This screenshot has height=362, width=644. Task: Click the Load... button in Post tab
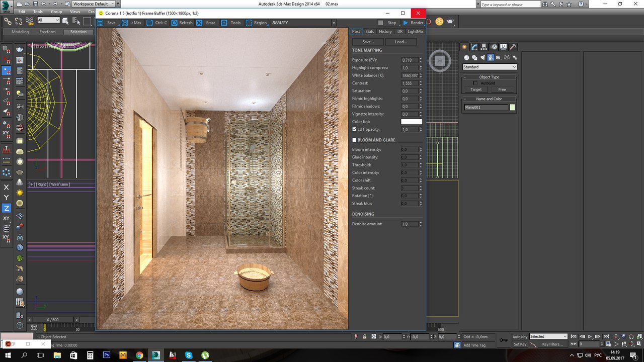[400, 42]
